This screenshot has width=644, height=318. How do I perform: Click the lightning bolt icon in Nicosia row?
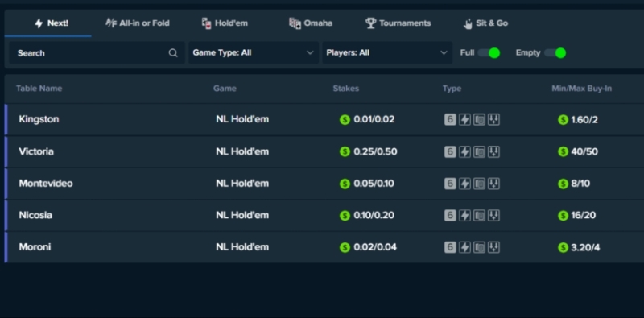pyautogui.click(x=464, y=215)
